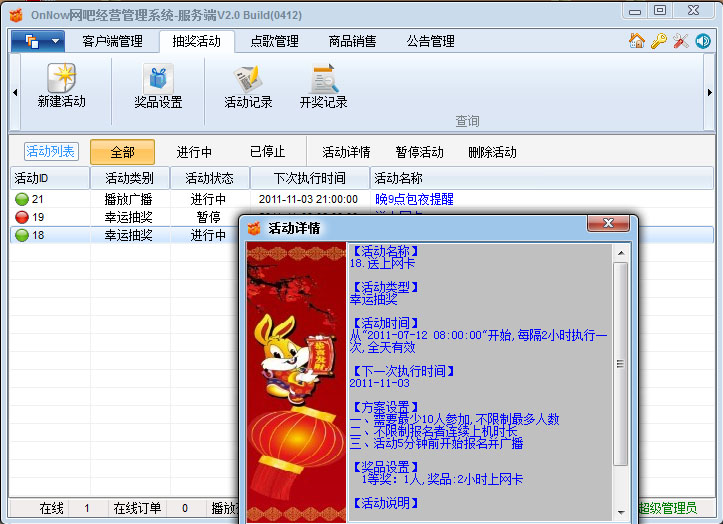Click the 暂停活动 (Pause Activity) button
Screen dimensions: 723x524
point(419,152)
